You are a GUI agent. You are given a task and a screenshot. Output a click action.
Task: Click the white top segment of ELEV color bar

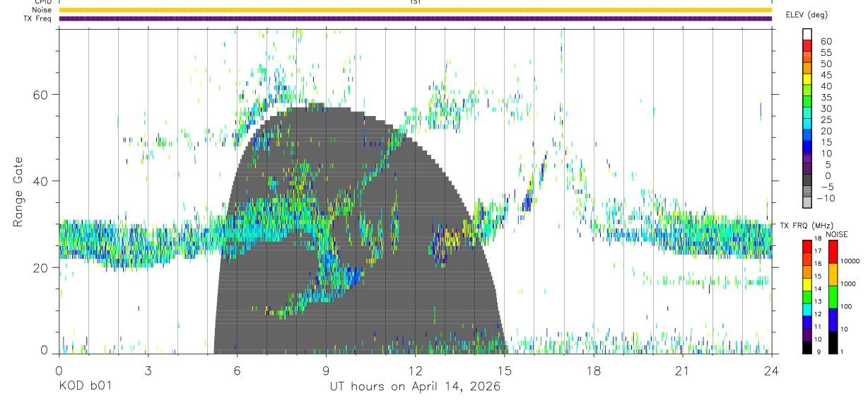[808, 35]
